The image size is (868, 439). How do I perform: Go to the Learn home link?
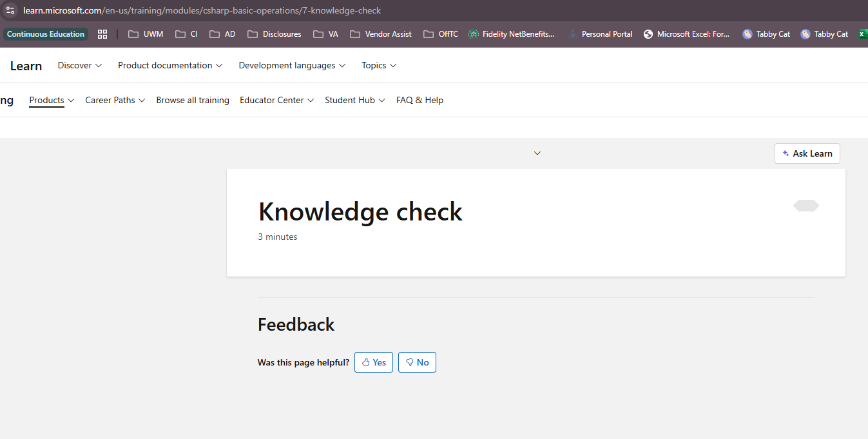[26, 66]
